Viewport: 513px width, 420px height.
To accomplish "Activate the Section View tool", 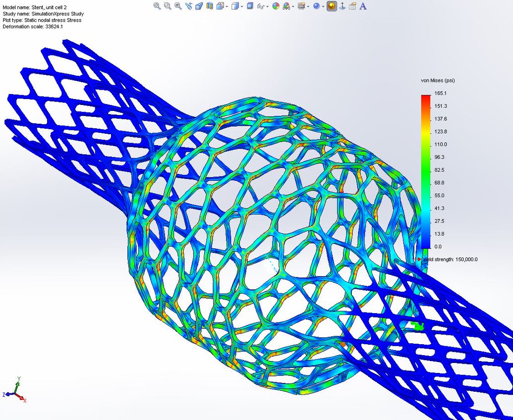I will click(x=198, y=6).
